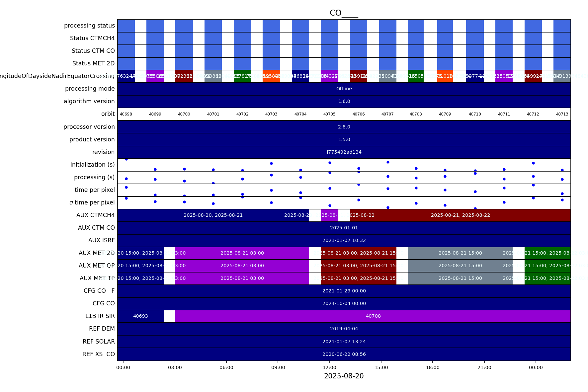This screenshot has width=588, height=392.
Task: Click AUX ISRF 2021-01-07 10:32 label
Action: [x=344, y=241]
